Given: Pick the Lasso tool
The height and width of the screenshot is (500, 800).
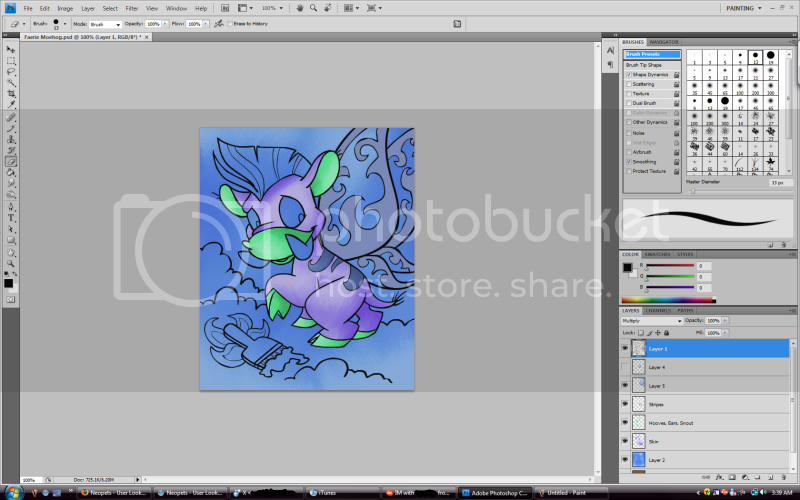Looking at the screenshot, I should (x=11, y=71).
